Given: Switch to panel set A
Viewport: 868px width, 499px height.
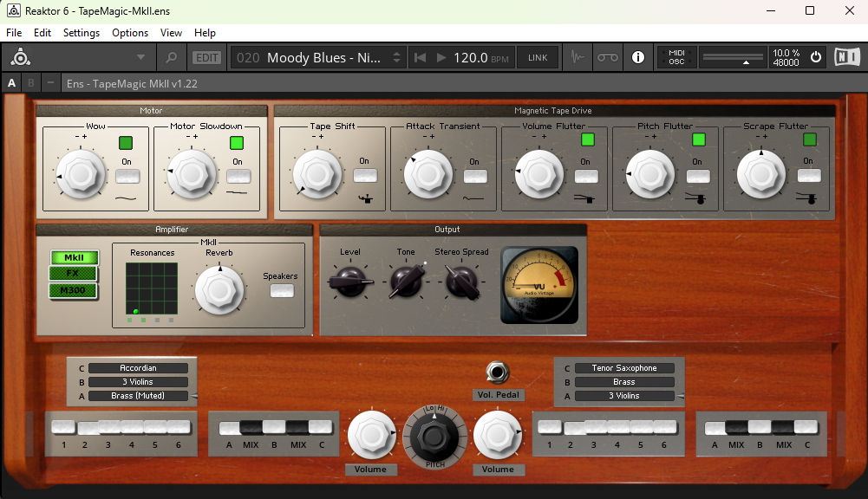Looking at the screenshot, I should point(11,83).
